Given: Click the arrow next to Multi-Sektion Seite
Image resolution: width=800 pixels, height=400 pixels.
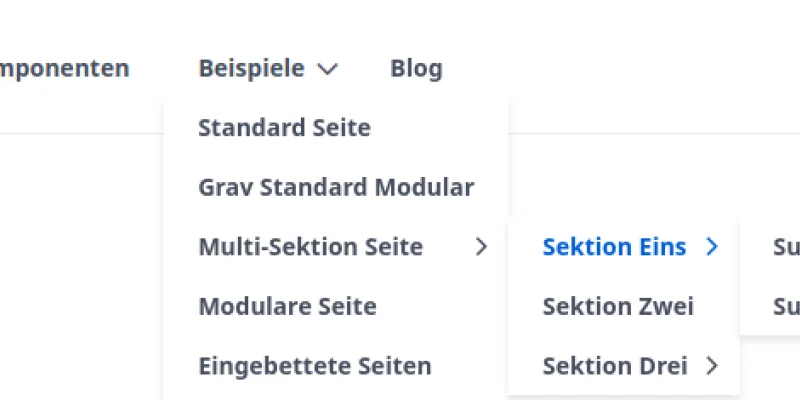Looking at the screenshot, I should (482, 246).
